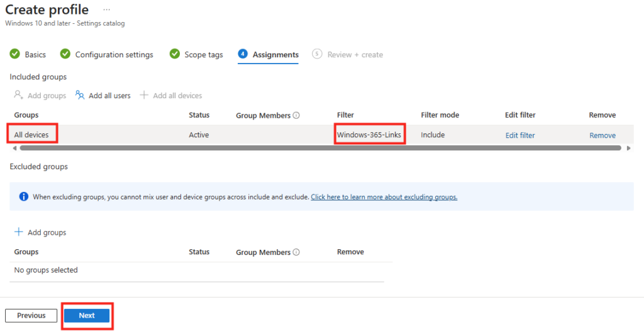Image resolution: width=644 pixels, height=331 pixels.
Task: Click the Configuration settings green checkmark icon
Action: click(x=65, y=54)
